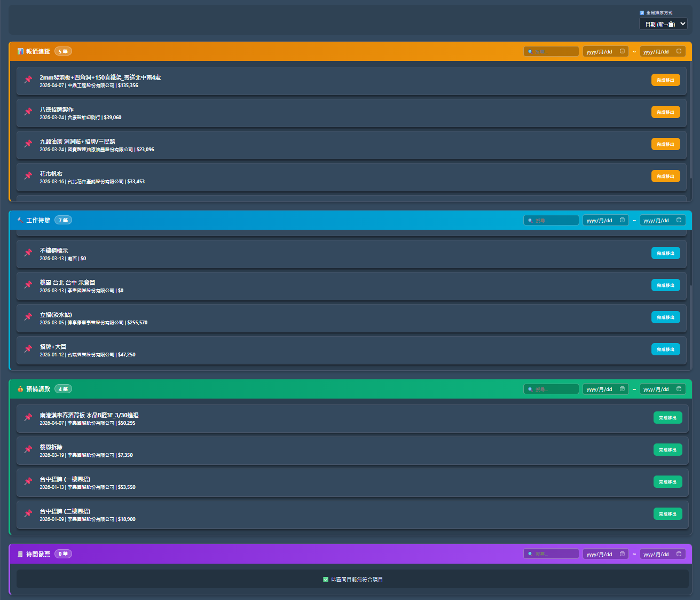
Task: Open the 2mm發泡板 quote item row
Action: pyautogui.click(x=320, y=81)
